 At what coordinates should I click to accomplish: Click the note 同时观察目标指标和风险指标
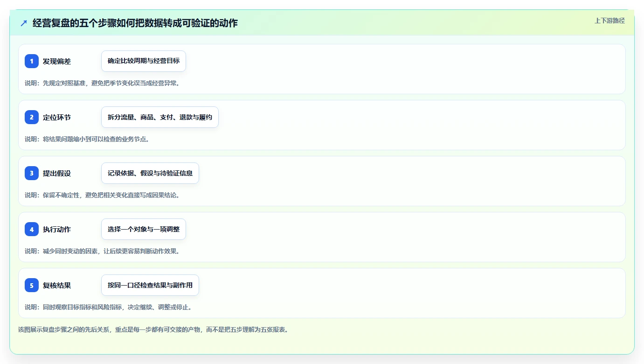tap(83, 307)
